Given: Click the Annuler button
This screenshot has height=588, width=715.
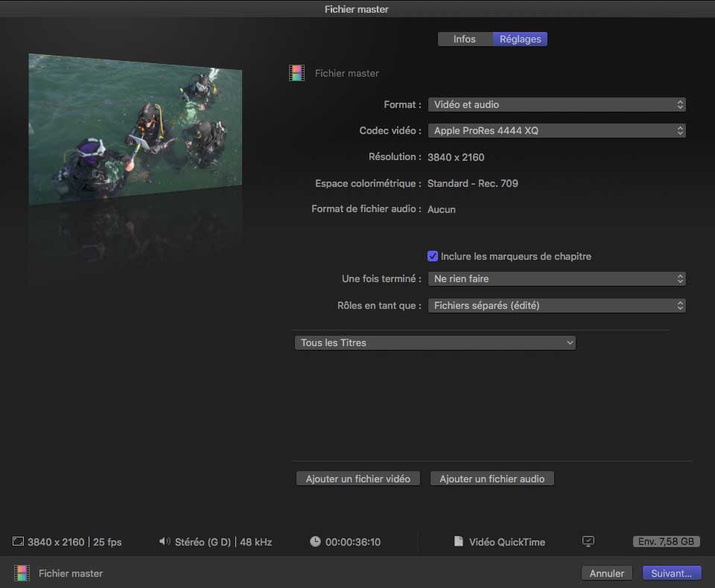Looking at the screenshot, I should point(607,573).
